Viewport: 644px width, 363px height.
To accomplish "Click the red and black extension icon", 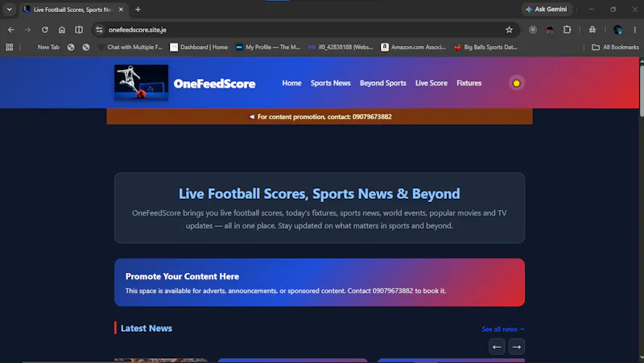I will (550, 30).
